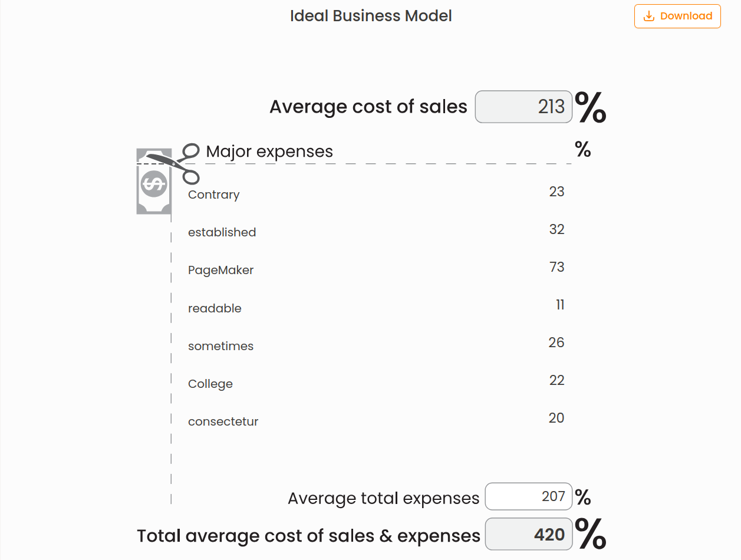Click the consectetur expense value 20
The image size is (741, 560).
point(555,418)
